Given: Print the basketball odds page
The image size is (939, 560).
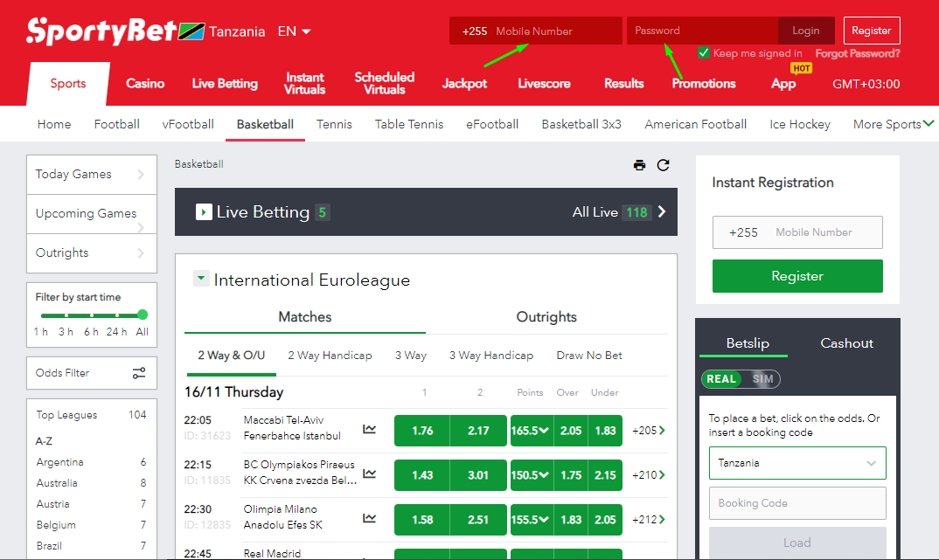Looking at the screenshot, I should pos(640,165).
